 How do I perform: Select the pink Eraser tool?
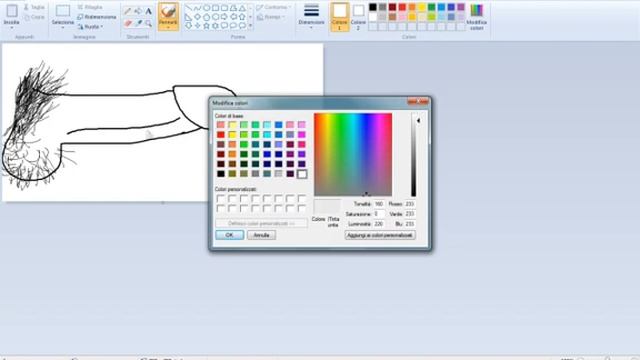tap(128, 24)
